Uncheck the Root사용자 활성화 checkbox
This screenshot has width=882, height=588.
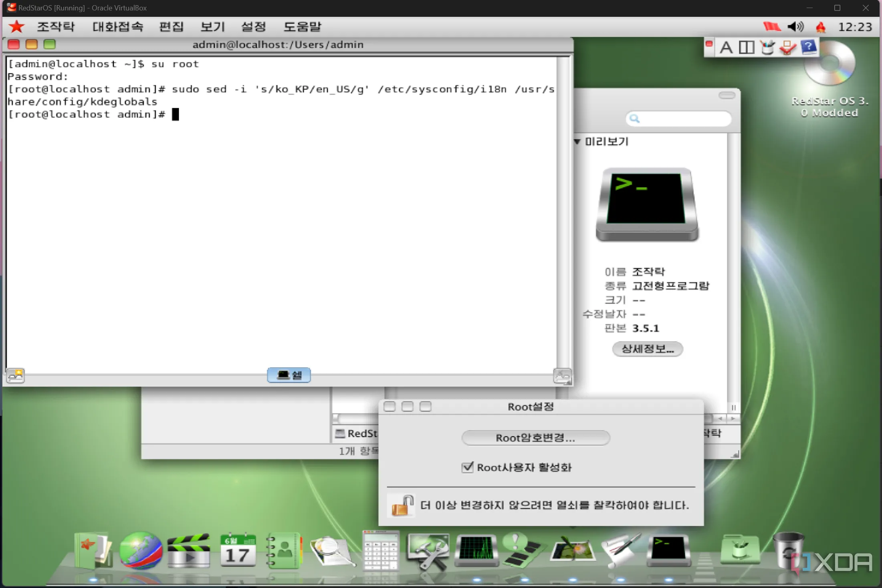[x=467, y=467]
